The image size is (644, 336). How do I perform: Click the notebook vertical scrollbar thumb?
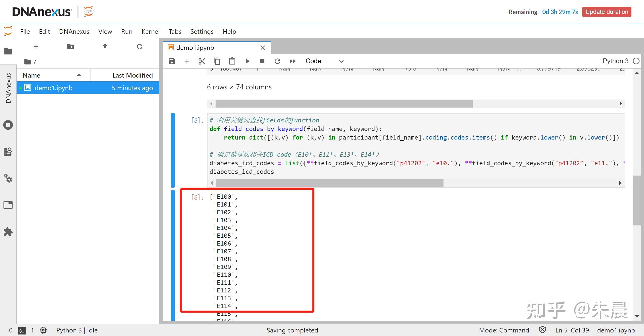click(x=637, y=200)
